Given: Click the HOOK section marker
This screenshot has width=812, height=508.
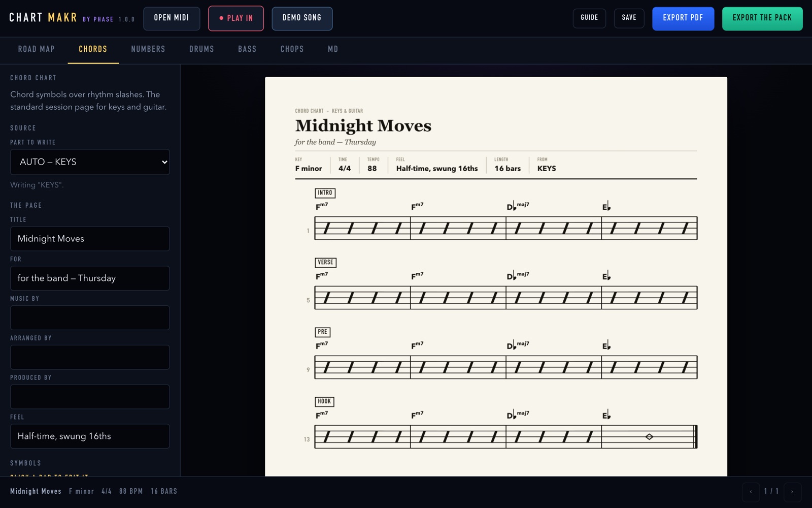Looking at the screenshot, I should point(324,402).
